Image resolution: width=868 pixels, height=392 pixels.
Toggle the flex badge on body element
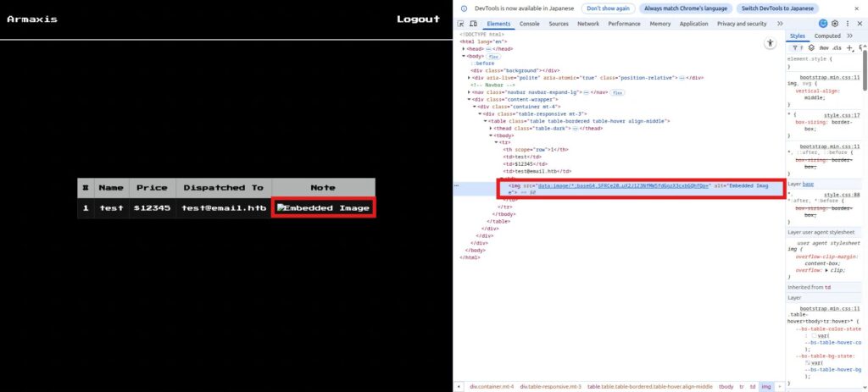click(x=492, y=56)
